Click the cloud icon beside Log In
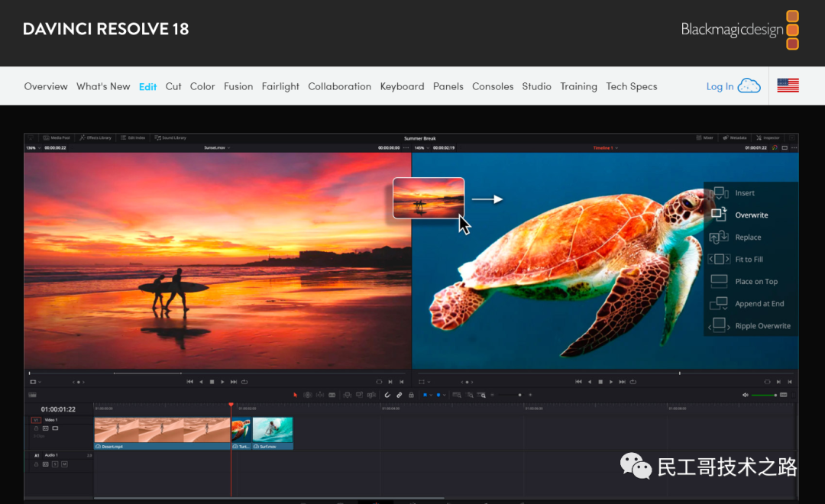825x504 pixels. coord(749,86)
